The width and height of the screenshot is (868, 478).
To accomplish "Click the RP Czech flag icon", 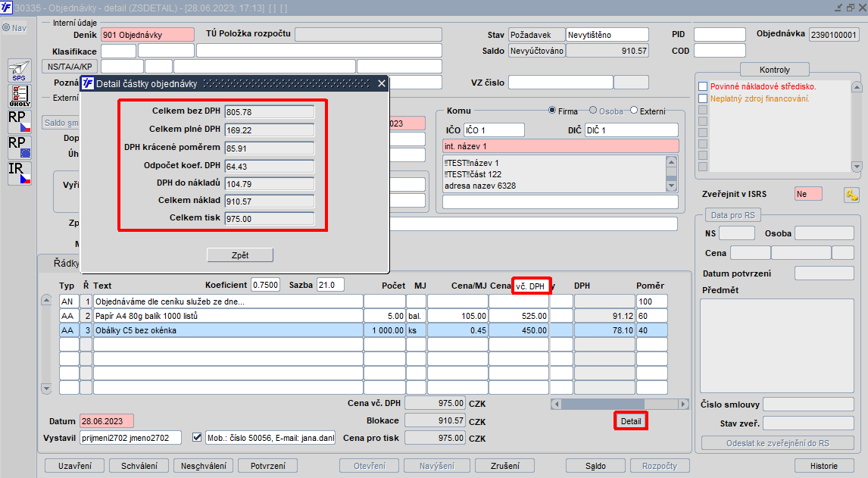I will pos(19,122).
